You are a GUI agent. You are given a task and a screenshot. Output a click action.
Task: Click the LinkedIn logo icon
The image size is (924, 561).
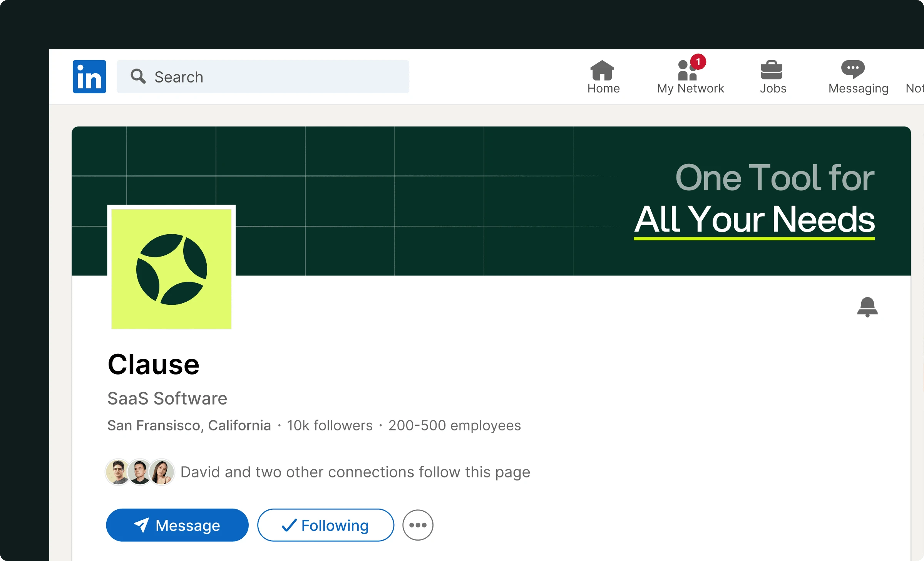tap(89, 77)
